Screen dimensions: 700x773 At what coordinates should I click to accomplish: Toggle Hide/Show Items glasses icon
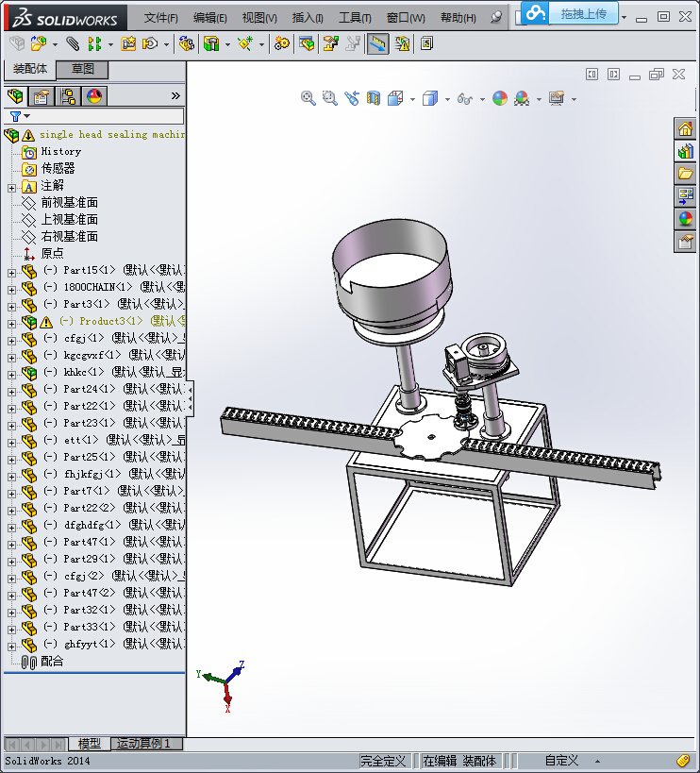(465, 98)
